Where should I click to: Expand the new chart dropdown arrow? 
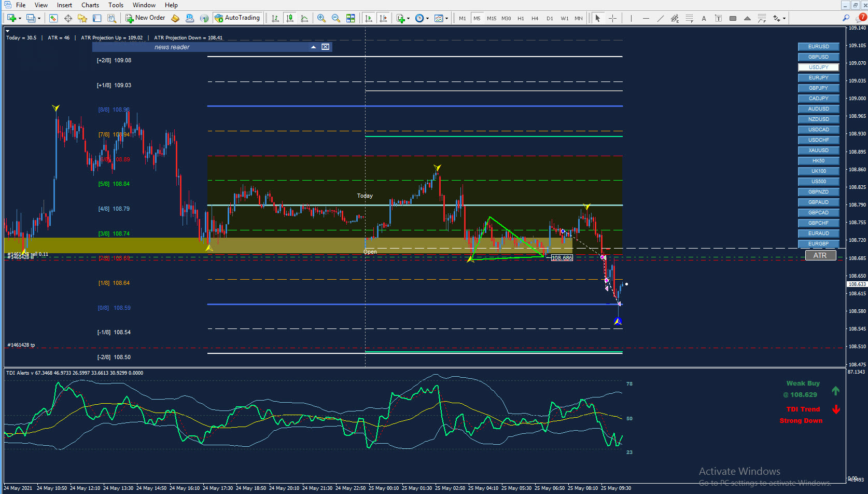(x=20, y=19)
